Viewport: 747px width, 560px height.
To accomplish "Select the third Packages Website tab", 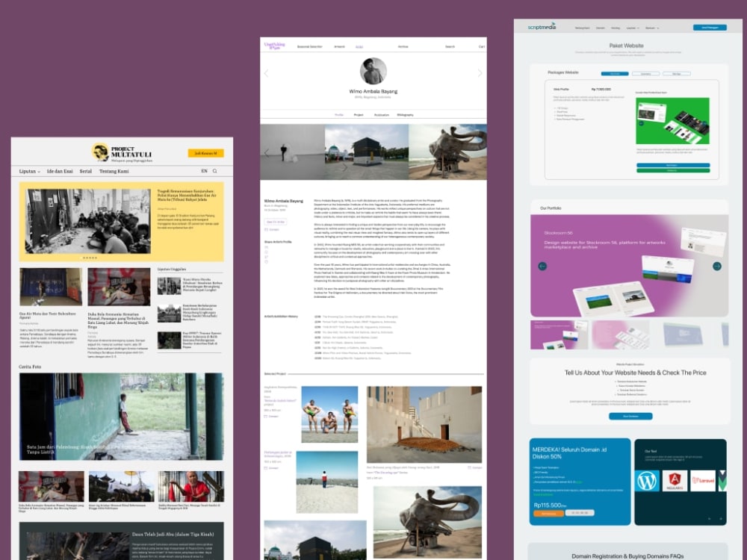I will [677, 74].
